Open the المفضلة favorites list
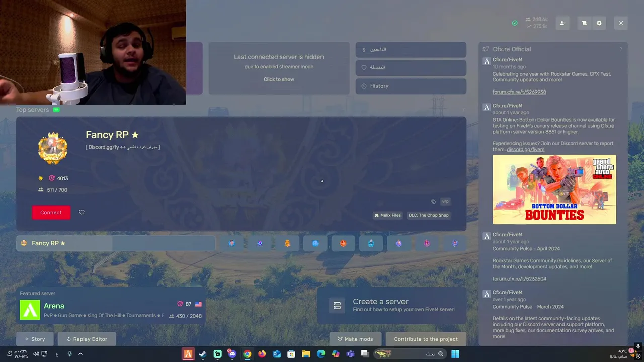644x362 pixels. [411, 67]
